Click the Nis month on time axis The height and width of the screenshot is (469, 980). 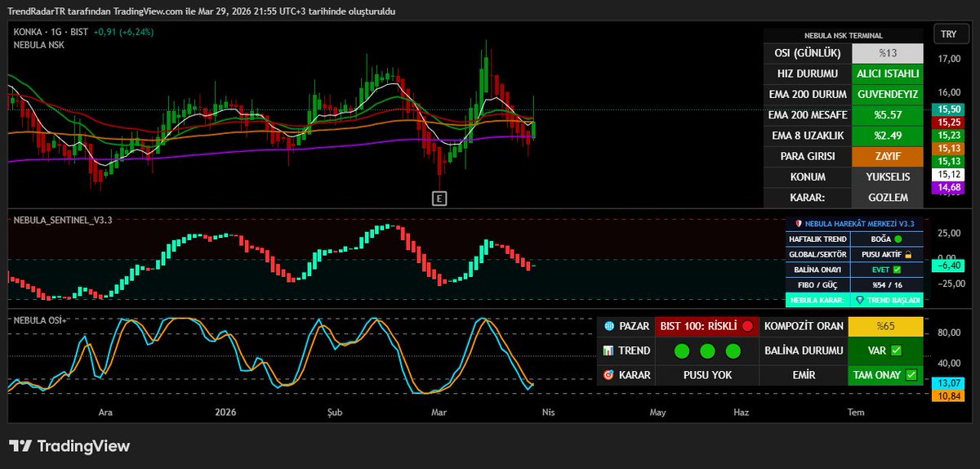pos(548,413)
